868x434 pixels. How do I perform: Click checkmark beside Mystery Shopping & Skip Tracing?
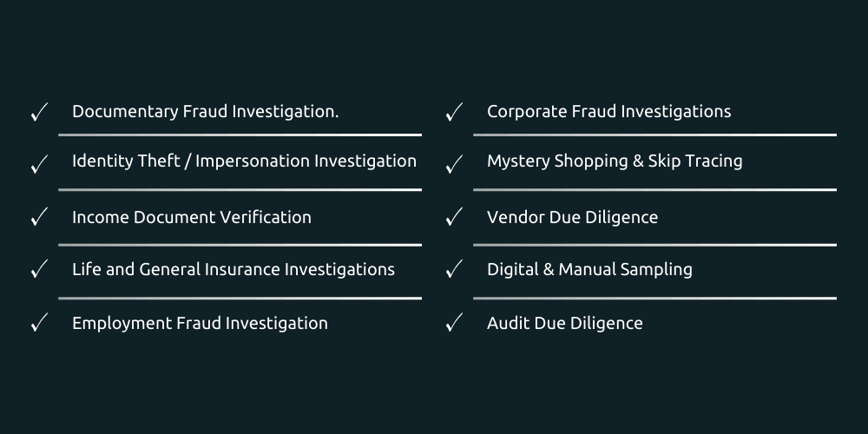[454, 164]
